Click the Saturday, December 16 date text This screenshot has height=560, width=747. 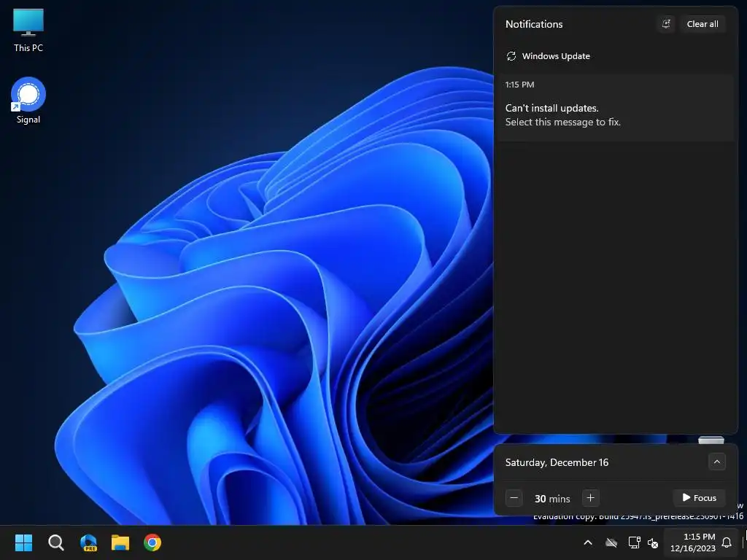pos(557,462)
